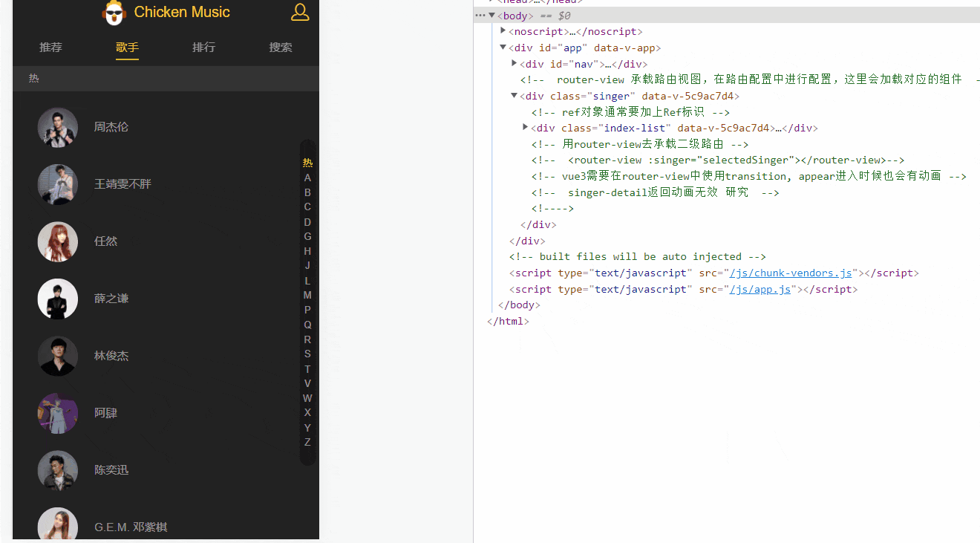Jump to letter L in index
This screenshot has width=980, height=543.
coord(307,280)
